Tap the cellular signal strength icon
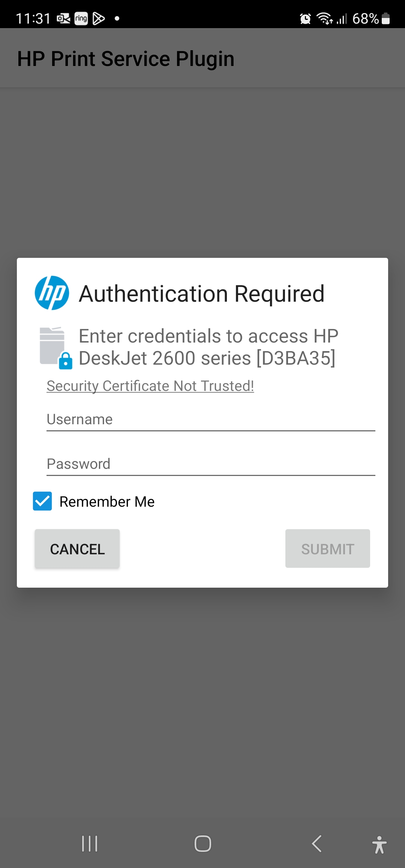The height and width of the screenshot is (868, 405). [x=342, y=18]
